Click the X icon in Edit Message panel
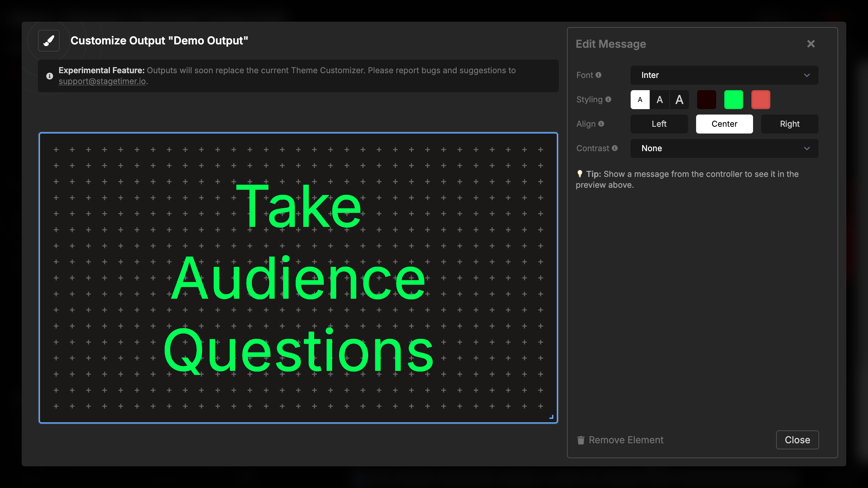Screen dimensions: 868x488 pos(811,44)
